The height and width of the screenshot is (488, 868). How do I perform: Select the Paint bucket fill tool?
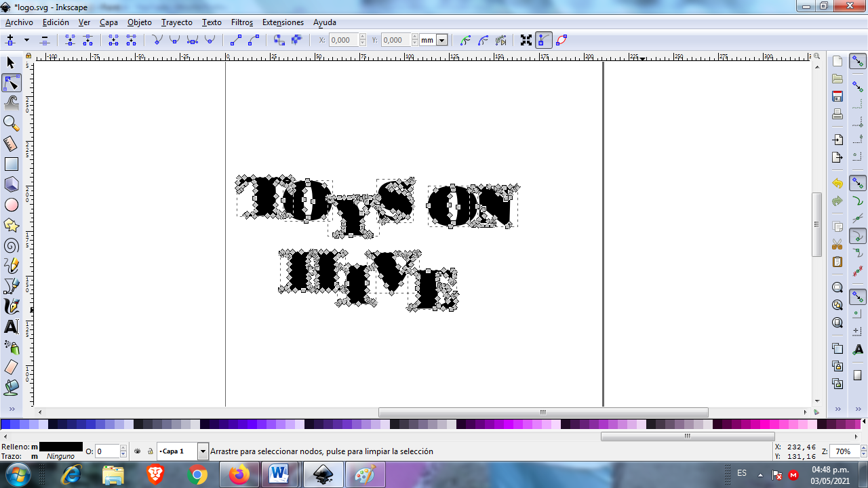[12, 388]
